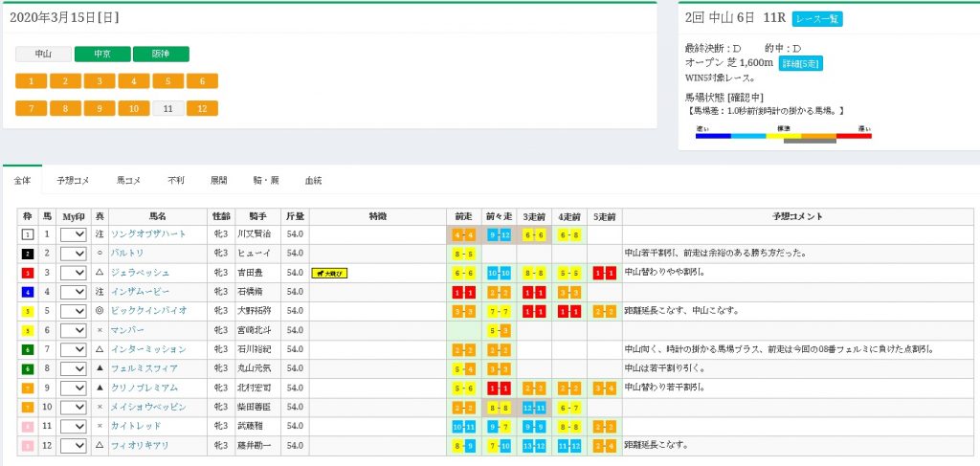This screenshot has width=980, height=466.
Task: Click the red frame 3 icon for ジェラペッシュ
Action: coord(28,273)
